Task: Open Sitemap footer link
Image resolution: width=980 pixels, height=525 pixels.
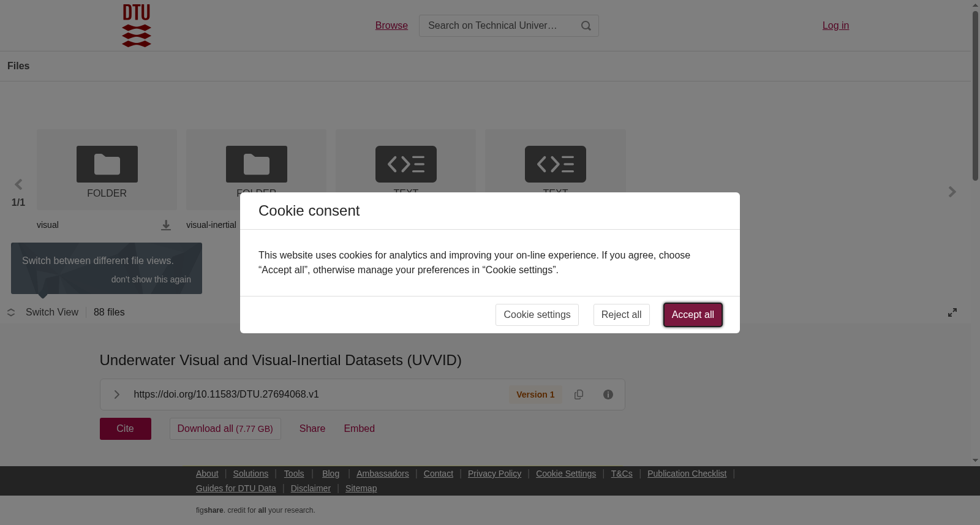Action: click(x=361, y=488)
